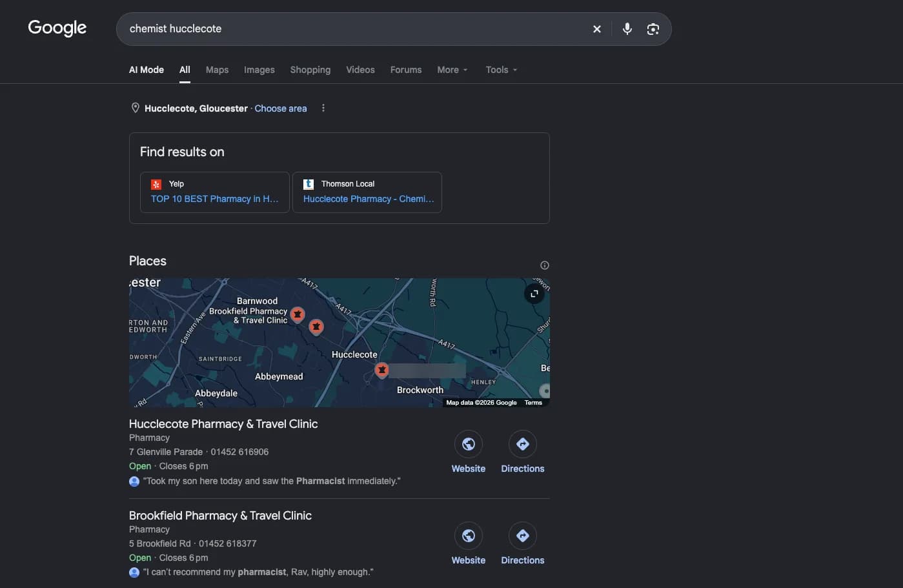Click the Choose area link
The image size is (903, 588).
[281, 108]
